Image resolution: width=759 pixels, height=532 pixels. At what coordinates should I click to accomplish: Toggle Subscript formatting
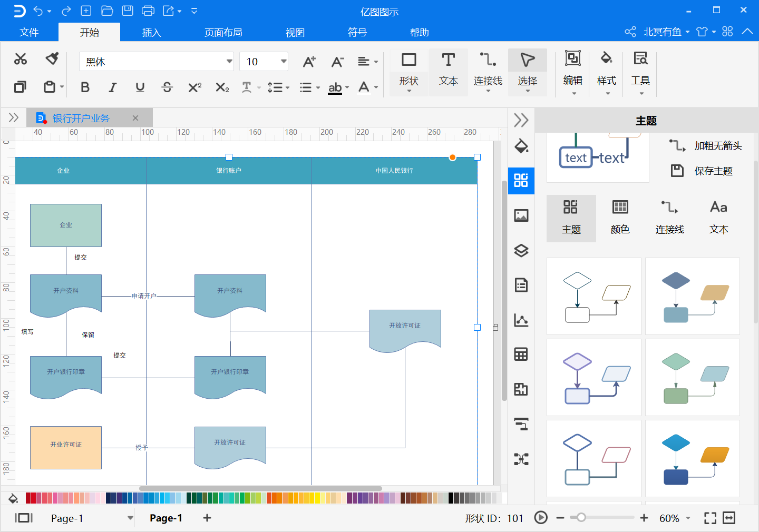click(x=222, y=87)
